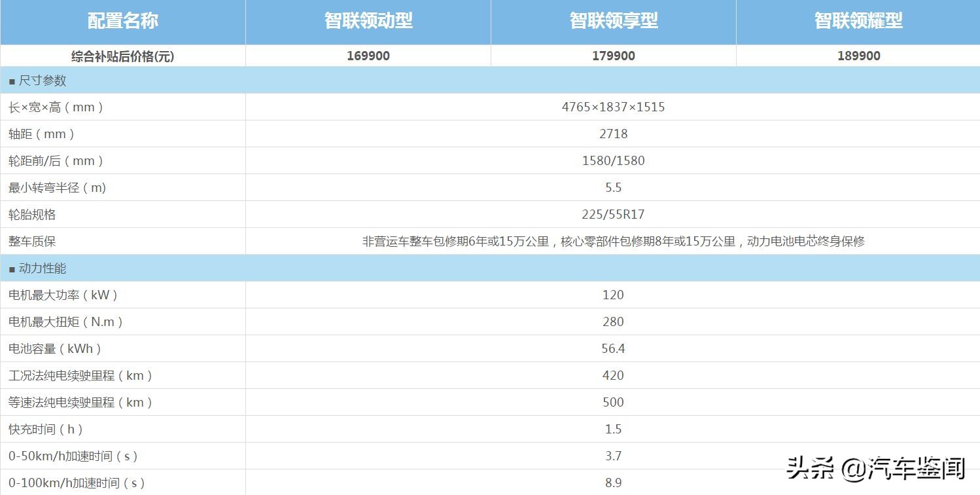Select the tire spec 225/55R17 value
Screen dimensions: 980x495
click(613, 214)
